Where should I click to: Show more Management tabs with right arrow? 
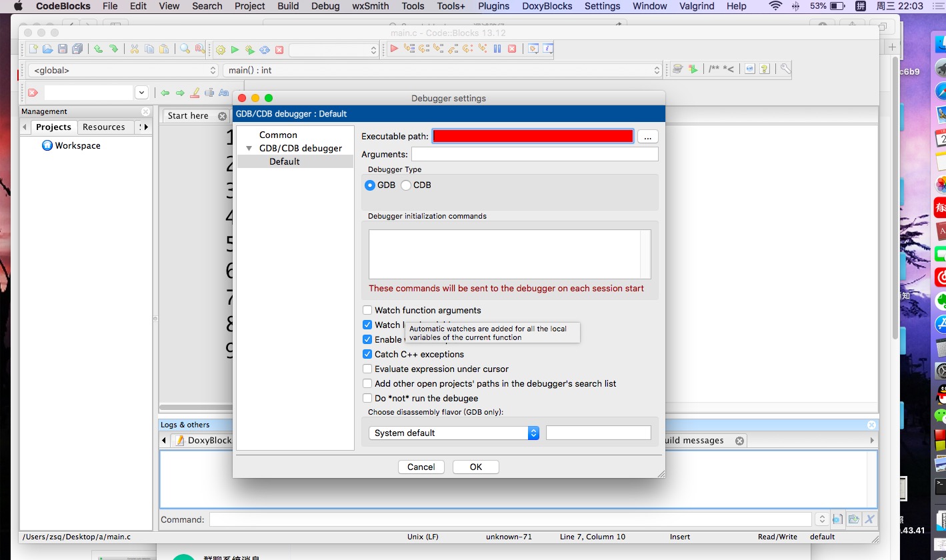(146, 127)
